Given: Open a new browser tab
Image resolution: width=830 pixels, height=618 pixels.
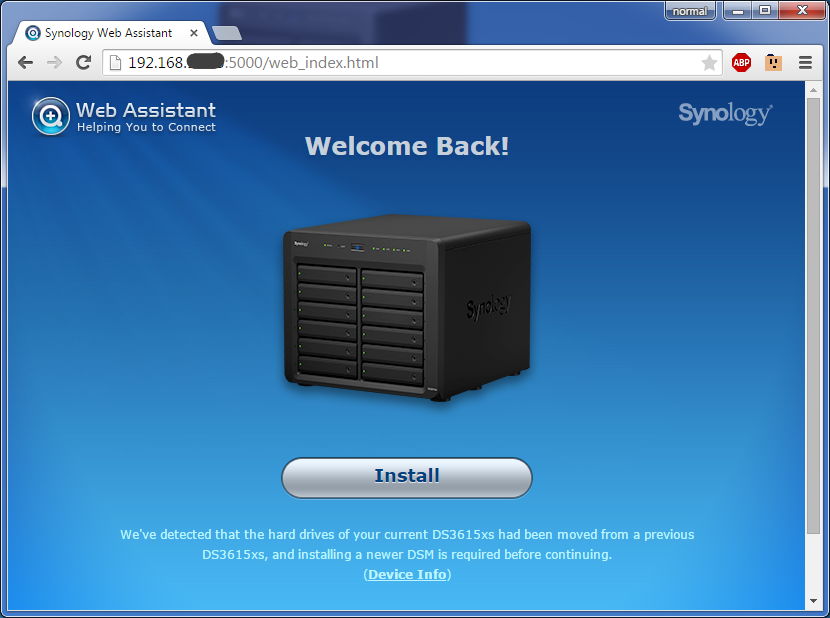Looking at the screenshot, I should (x=226, y=33).
